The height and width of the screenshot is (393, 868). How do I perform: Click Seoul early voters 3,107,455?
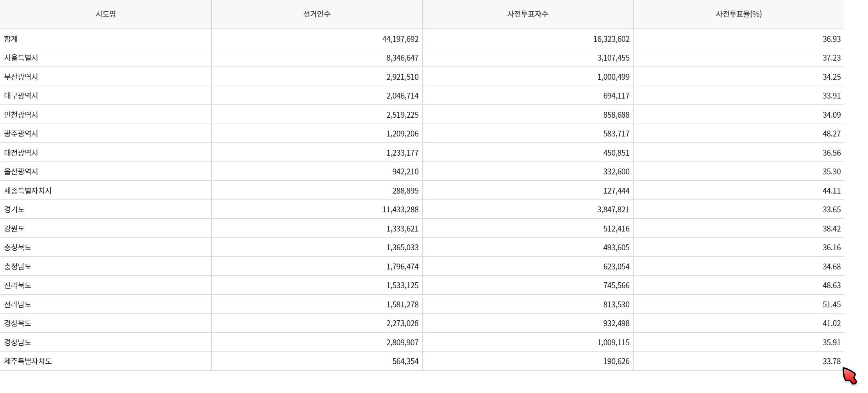[x=613, y=58]
